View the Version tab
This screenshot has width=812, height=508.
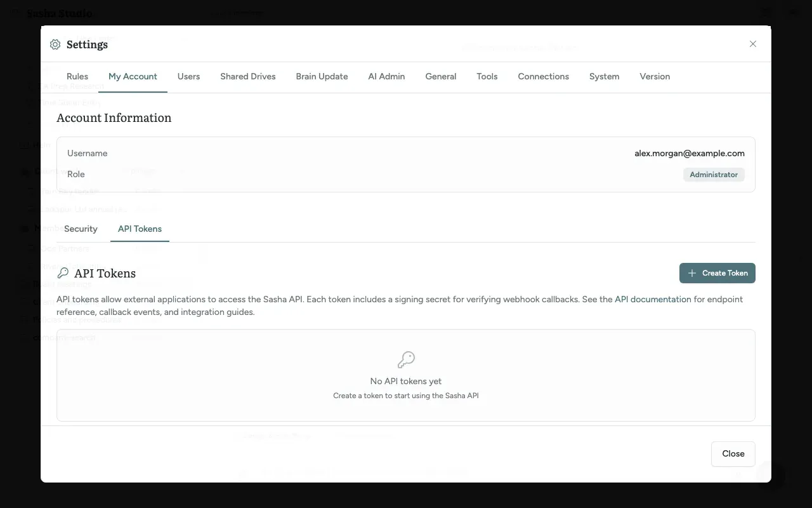tap(655, 76)
